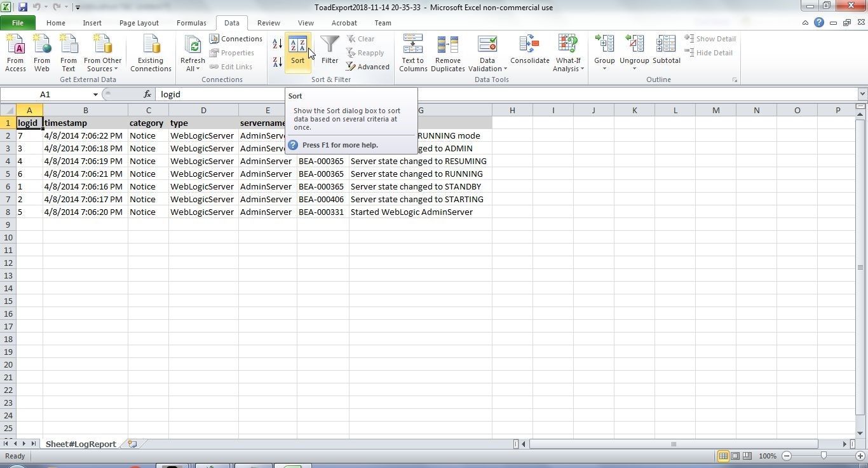The width and height of the screenshot is (868, 468).
Task: Switch to the Team ribbon tab
Action: [383, 23]
